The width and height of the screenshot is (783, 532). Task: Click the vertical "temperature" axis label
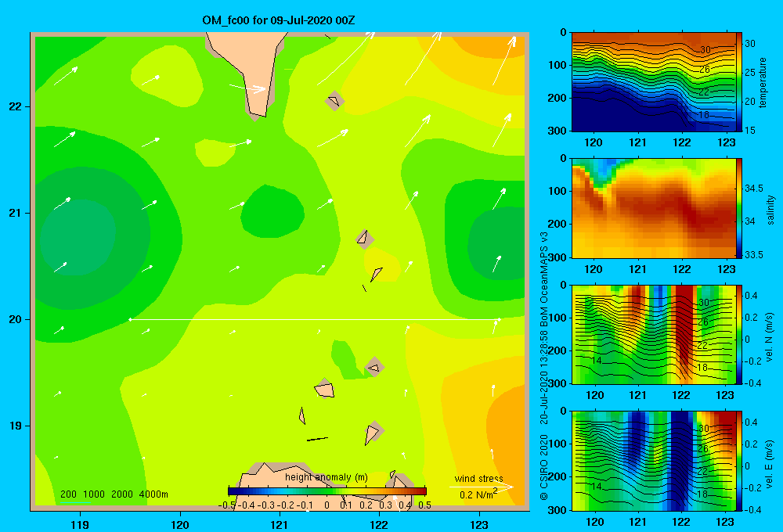point(762,82)
